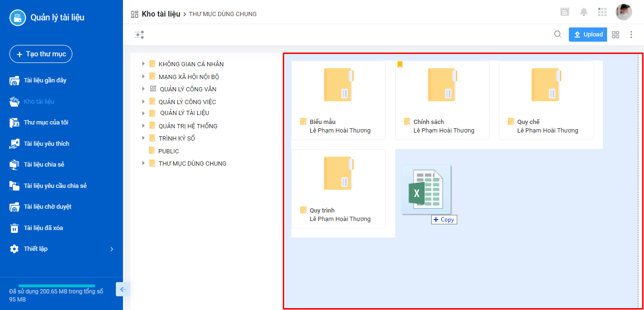Open the apps grid launcher icon
644x310 pixels.
[602, 12]
